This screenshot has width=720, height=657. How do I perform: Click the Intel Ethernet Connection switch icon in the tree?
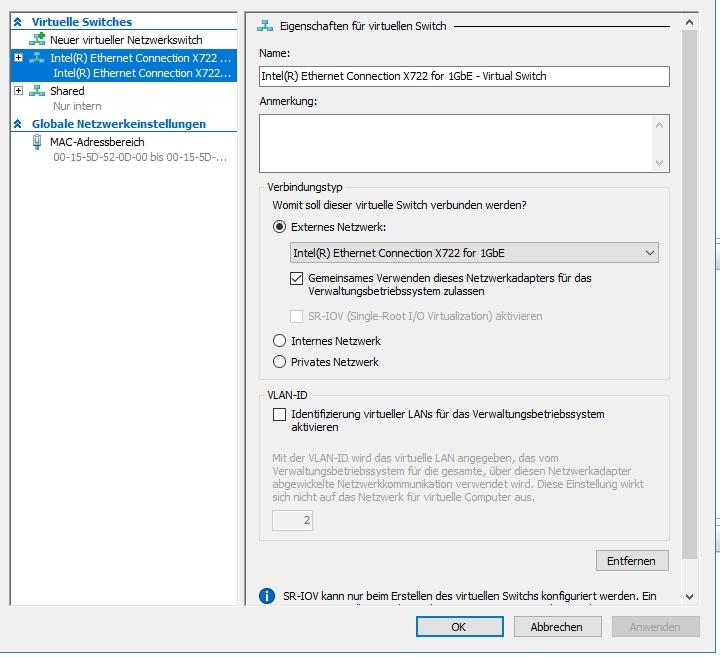point(37,58)
